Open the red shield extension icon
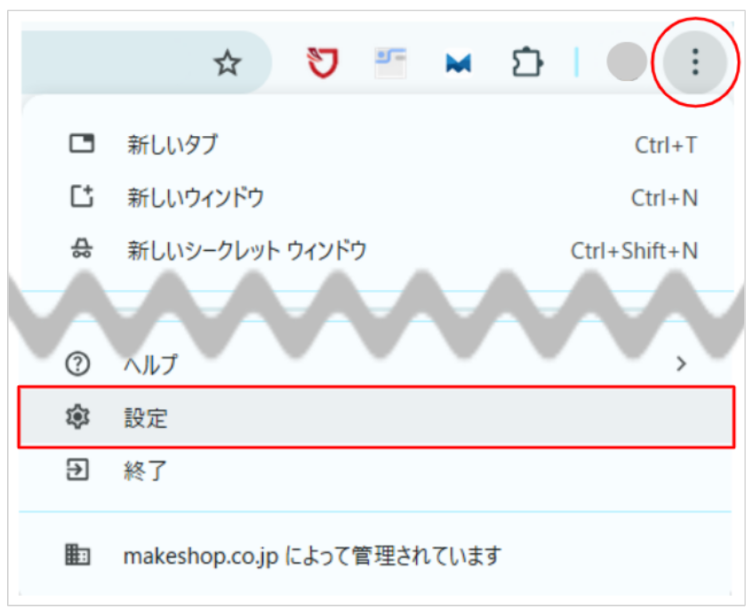The height and width of the screenshot is (611, 753). [x=323, y=62]
